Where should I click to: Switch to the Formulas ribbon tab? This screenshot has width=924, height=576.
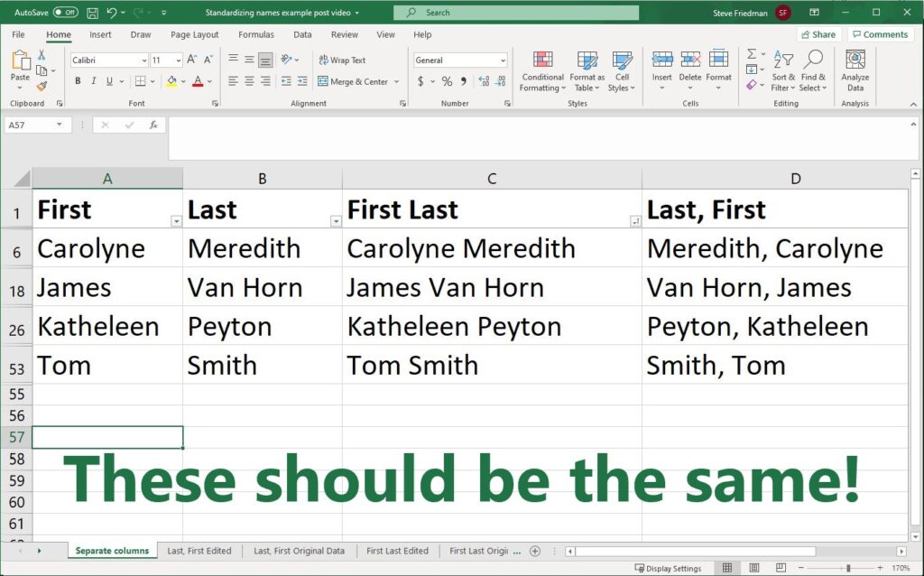[256, 34]
